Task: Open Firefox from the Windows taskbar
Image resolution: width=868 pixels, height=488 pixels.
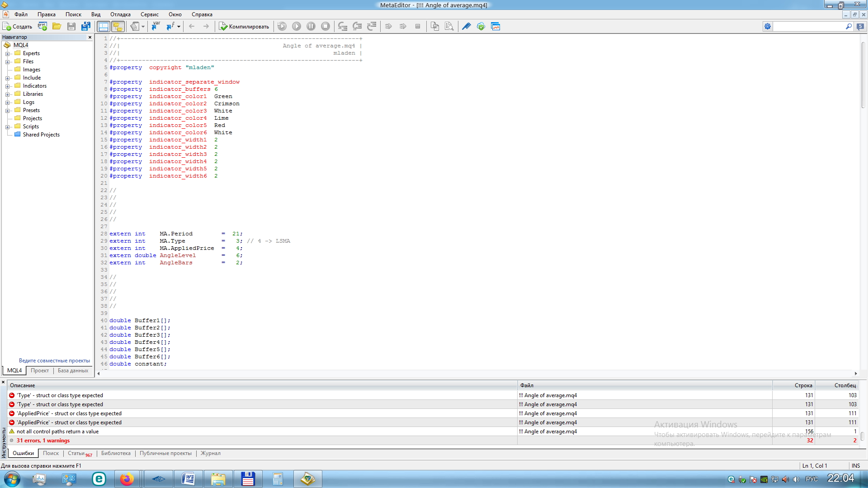Action: [127, 479]
